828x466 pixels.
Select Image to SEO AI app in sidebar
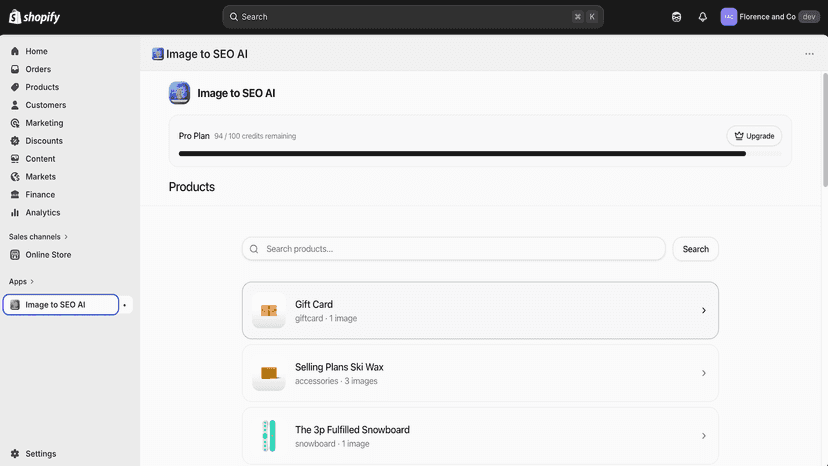(61, 305)
